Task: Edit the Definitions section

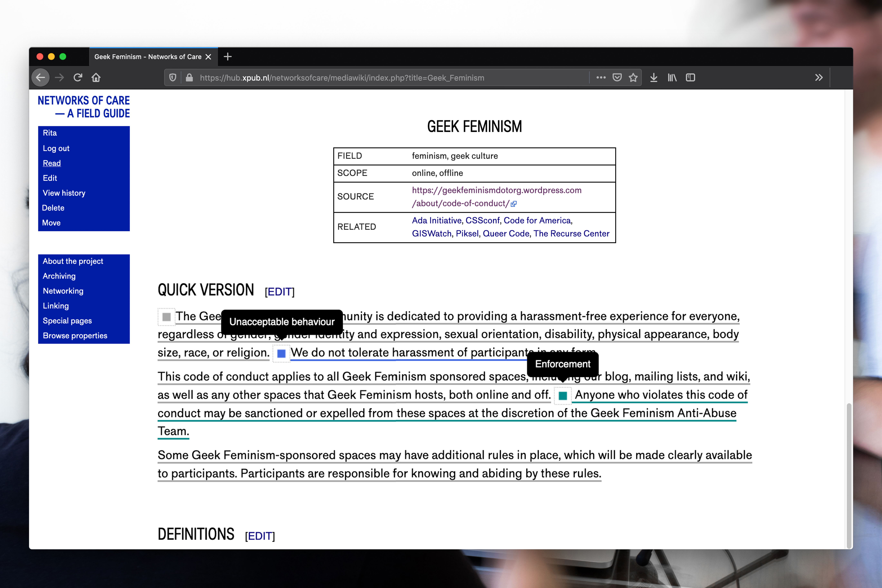Action: click(x=260, y=536)
